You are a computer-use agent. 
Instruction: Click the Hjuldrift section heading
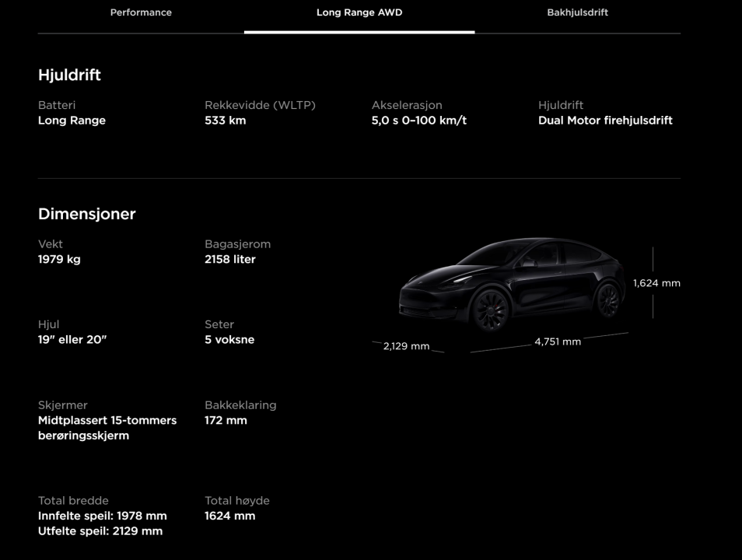[x=69, y=75]
